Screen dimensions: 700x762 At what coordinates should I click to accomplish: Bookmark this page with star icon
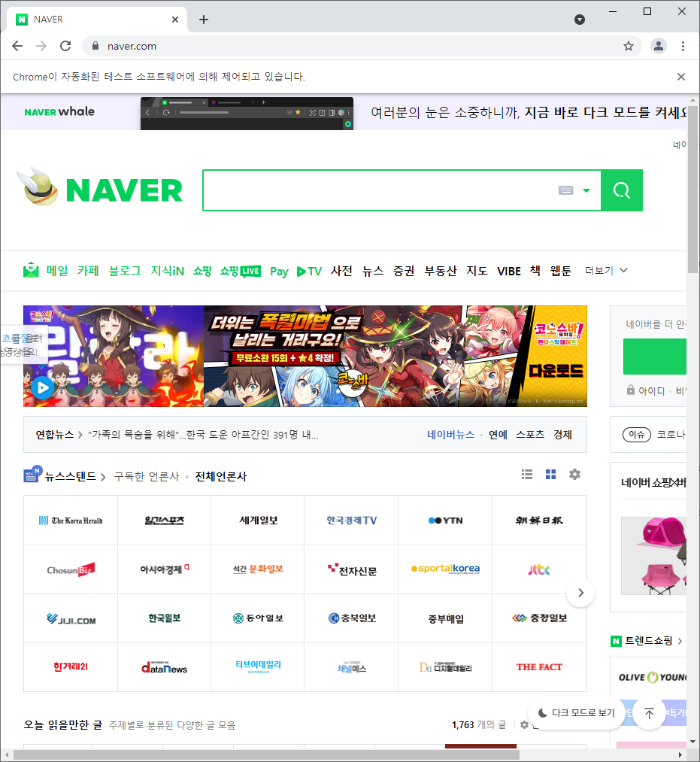tap(628, 46)
